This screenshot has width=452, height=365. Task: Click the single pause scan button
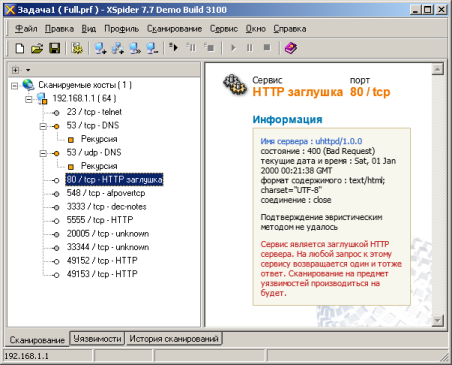[250, 48]
